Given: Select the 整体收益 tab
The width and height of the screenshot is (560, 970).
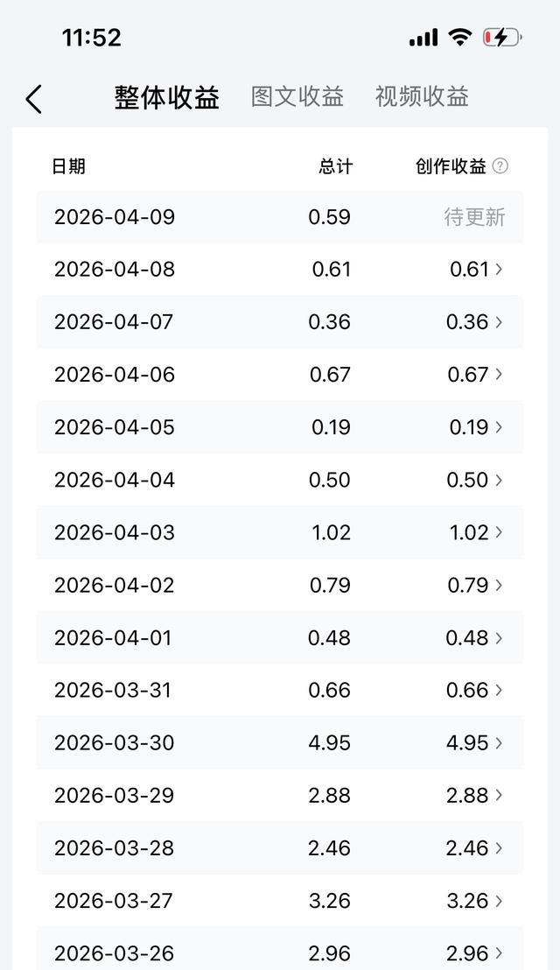Looking at the screenshot, I should pyautogui.click(x=166, y=97).
